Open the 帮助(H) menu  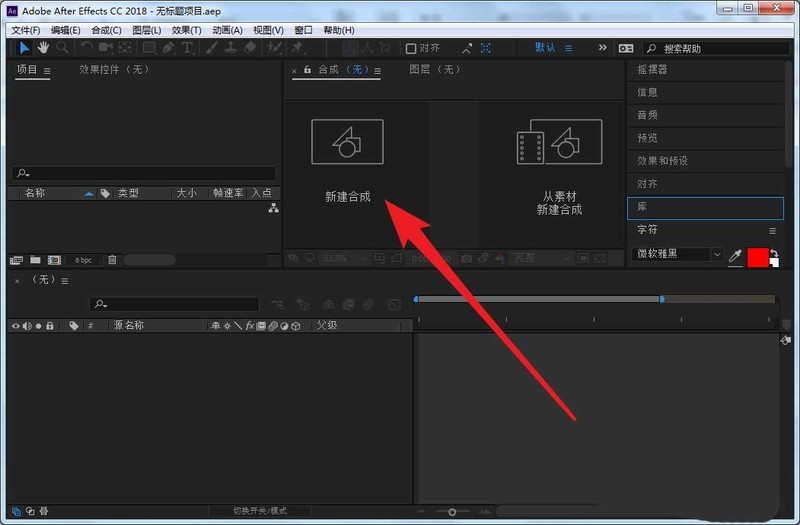[x=339, y=30]
